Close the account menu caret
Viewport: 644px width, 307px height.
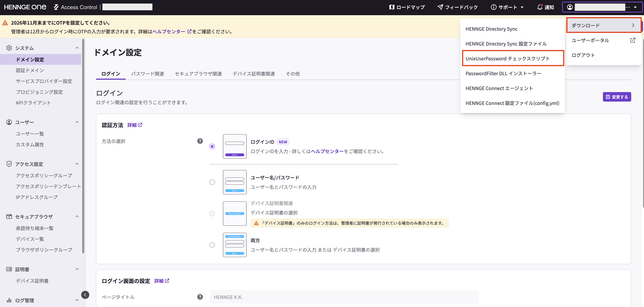tap(635, 7)
